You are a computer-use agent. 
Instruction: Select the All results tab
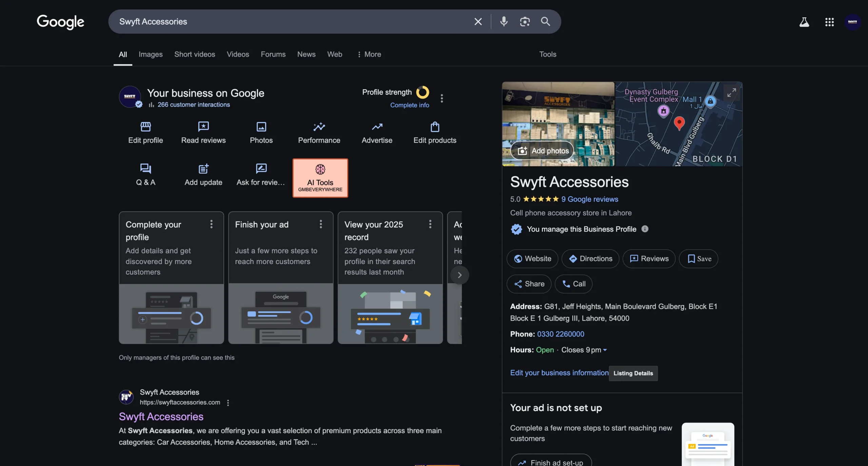click(x=123, y=54)
